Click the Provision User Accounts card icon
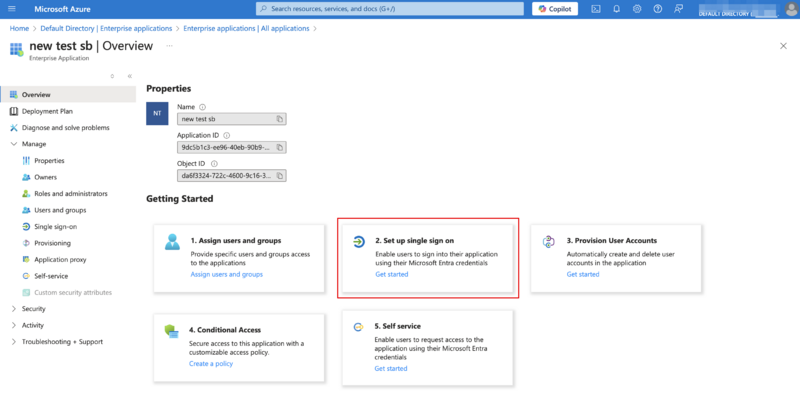Screen dimensions: 800x395 [548, 241]
